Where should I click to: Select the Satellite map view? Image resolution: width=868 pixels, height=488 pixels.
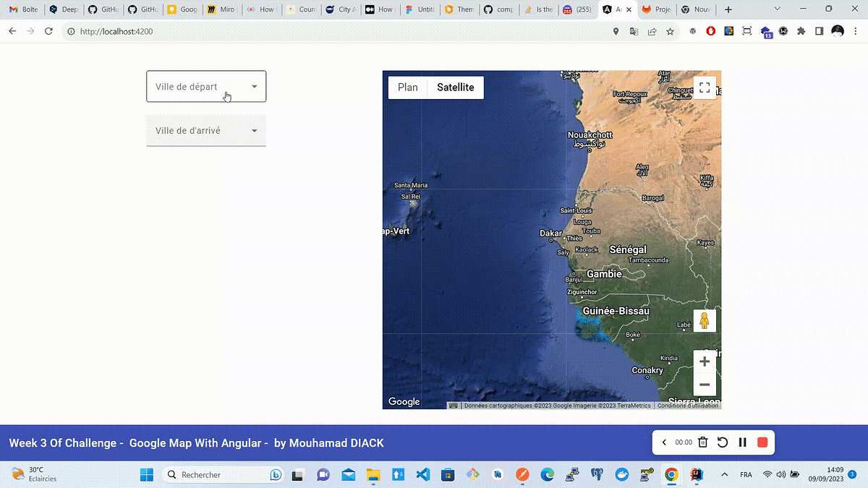456,87
